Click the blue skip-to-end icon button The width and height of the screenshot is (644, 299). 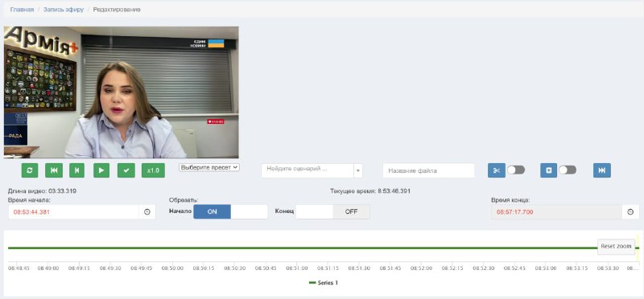[x=601, y=170]
